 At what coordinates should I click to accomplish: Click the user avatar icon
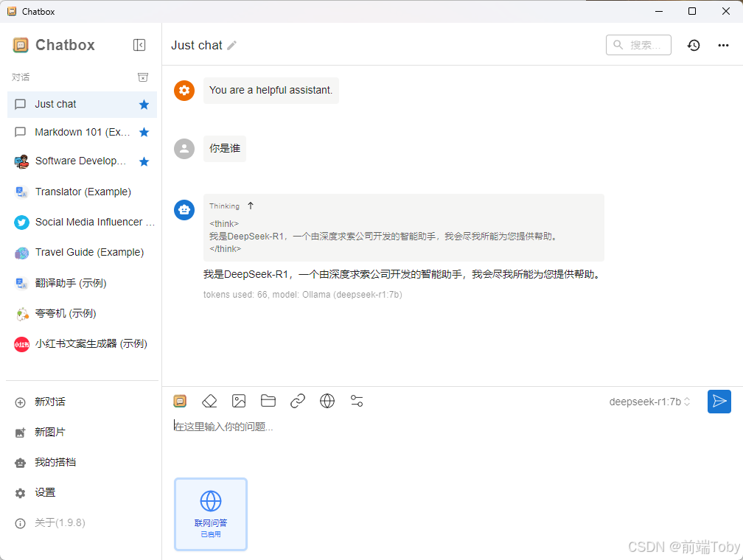pyautogui.click(x=184, y=149)
